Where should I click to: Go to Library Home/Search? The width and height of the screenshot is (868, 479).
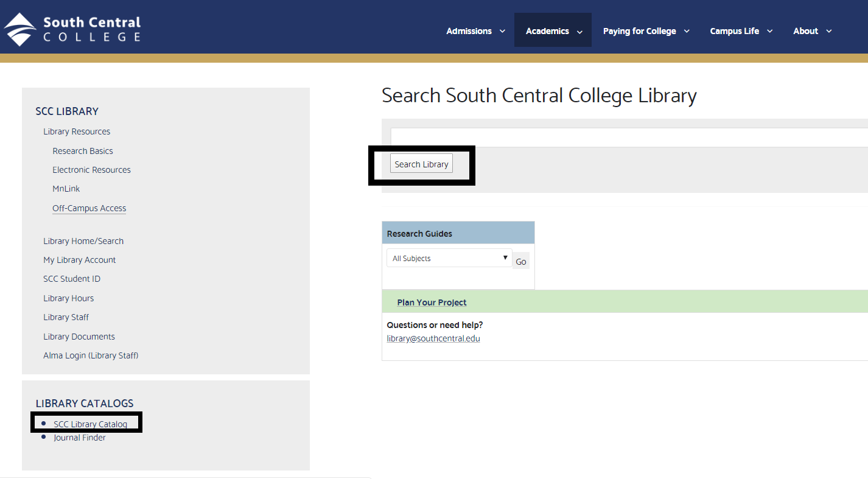tap(83, 241)
